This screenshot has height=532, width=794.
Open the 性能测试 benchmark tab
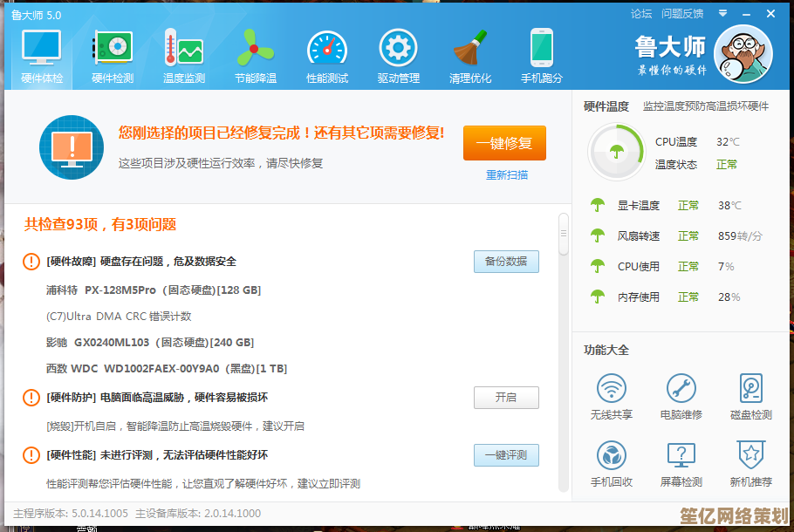(327, 56)
